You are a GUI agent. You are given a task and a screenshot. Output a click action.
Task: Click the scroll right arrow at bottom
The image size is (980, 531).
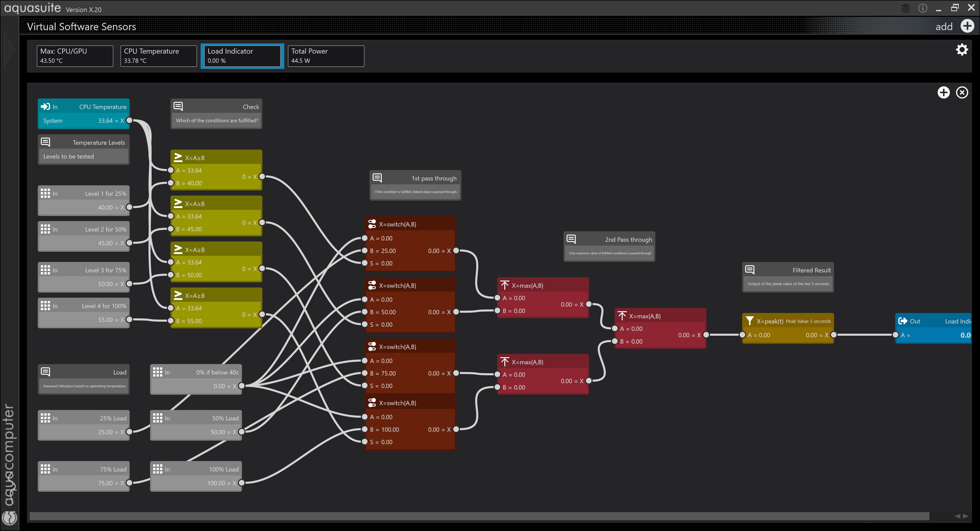pos(966,516)
